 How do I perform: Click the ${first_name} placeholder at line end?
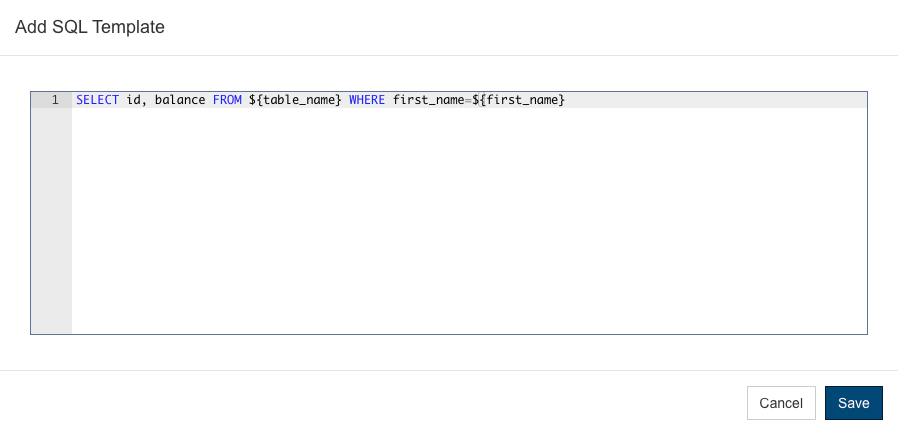(518, 100)
